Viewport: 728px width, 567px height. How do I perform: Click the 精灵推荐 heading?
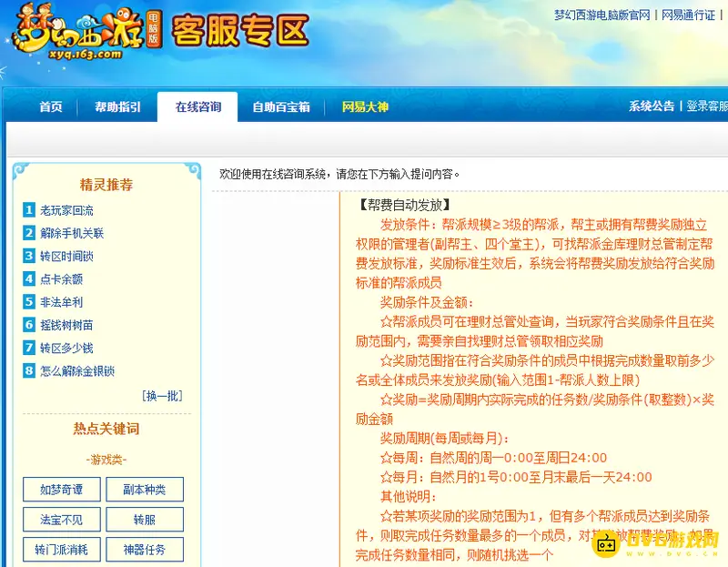pyautogui.click(x=106, y=185)
